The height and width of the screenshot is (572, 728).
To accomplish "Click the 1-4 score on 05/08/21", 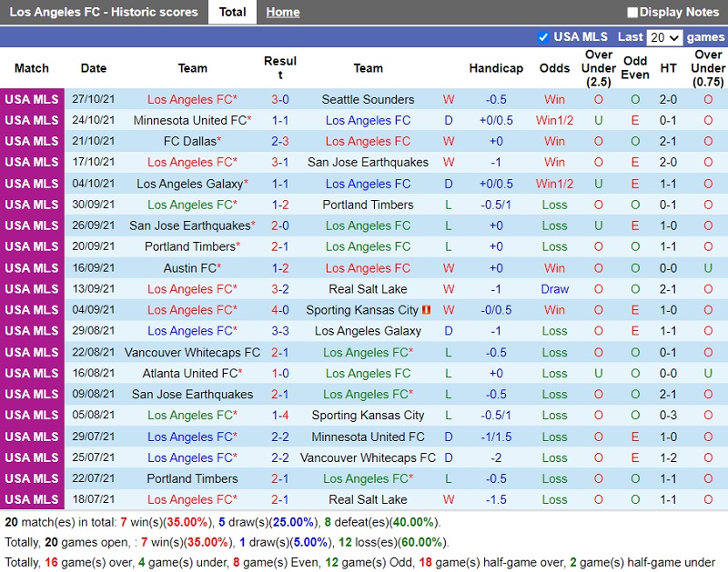I will click(280, 416).
